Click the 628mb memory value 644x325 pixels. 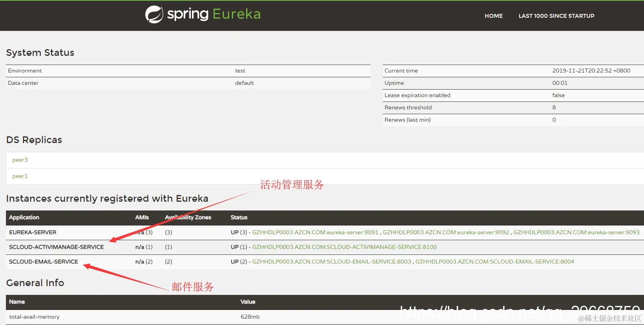coord(250,317)
